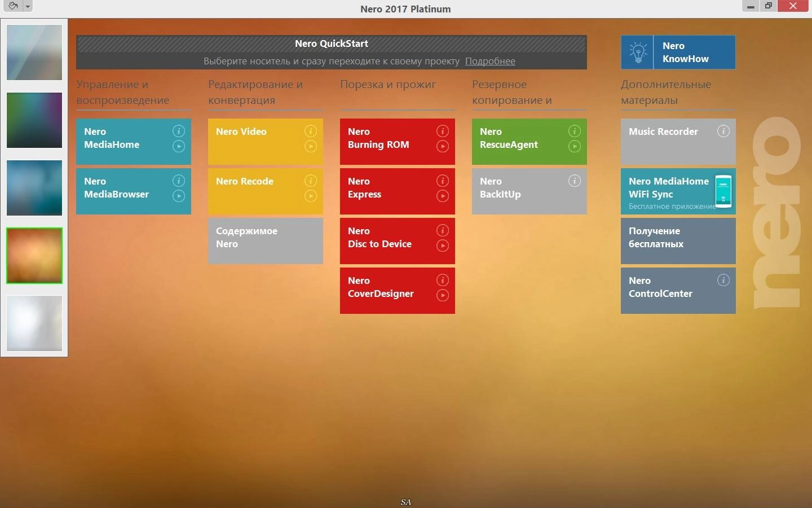This screenshot has width=812, height=508.
Task: Open info for Nero Disc to Device
Action: tap(443, 230)
